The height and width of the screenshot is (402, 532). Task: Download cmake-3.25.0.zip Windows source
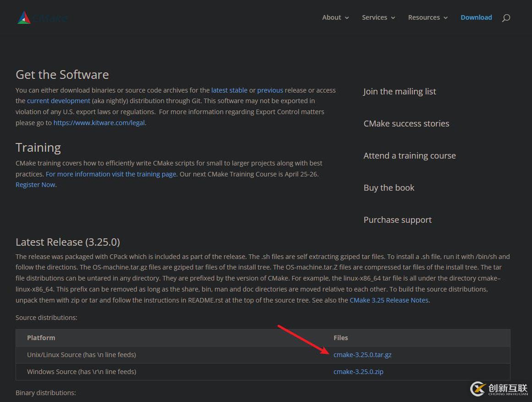click(x=358, y=372)
